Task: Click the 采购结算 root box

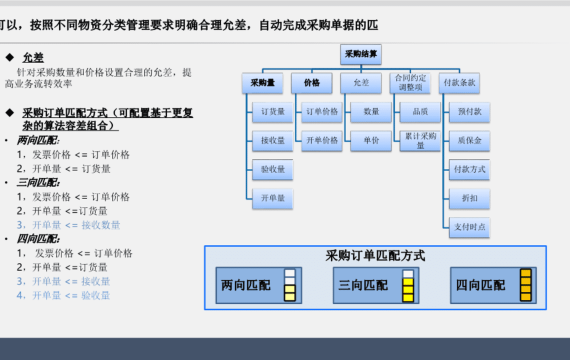Action: point(361,55)
